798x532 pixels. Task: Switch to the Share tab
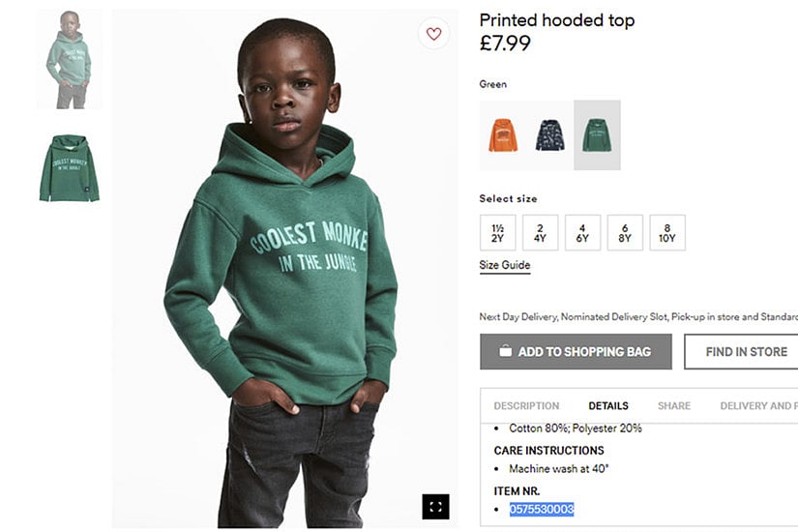coord(674,406)
